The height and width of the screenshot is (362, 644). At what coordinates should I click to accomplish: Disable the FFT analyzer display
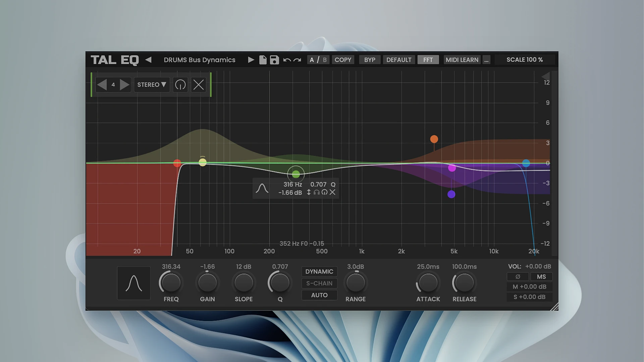(x=428, y=60)
